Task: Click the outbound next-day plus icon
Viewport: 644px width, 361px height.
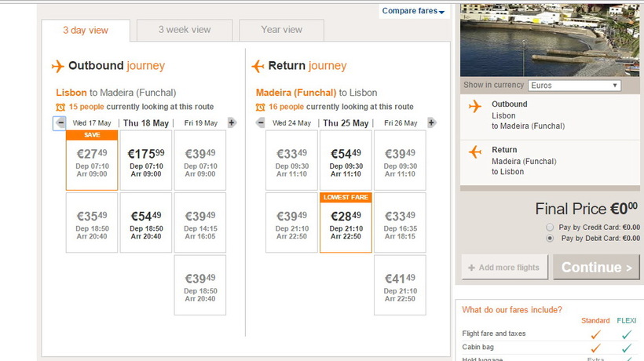Action: (x=232, y=122)
